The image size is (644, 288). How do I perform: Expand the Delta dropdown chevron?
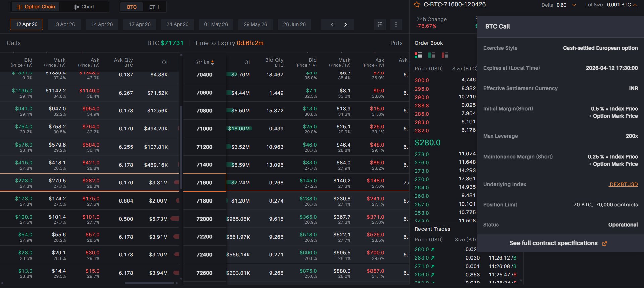click(x=574, y=5)
